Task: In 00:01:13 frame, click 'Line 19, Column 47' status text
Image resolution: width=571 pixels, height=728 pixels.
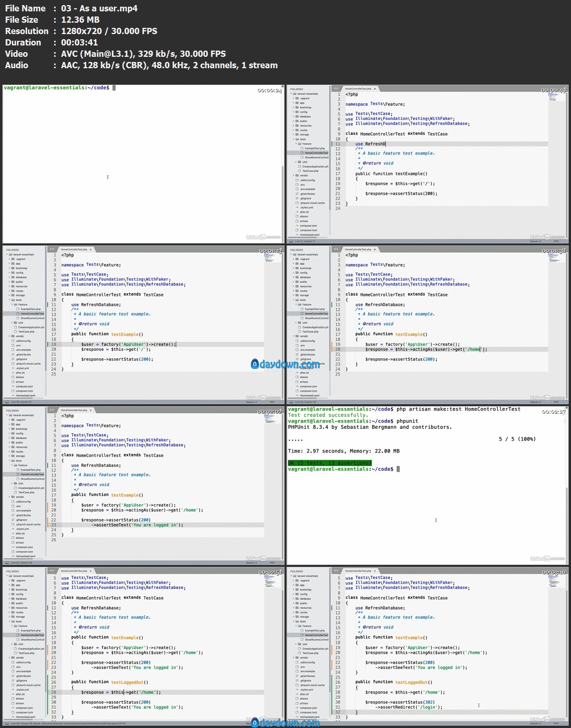Action: pos(21,402)
